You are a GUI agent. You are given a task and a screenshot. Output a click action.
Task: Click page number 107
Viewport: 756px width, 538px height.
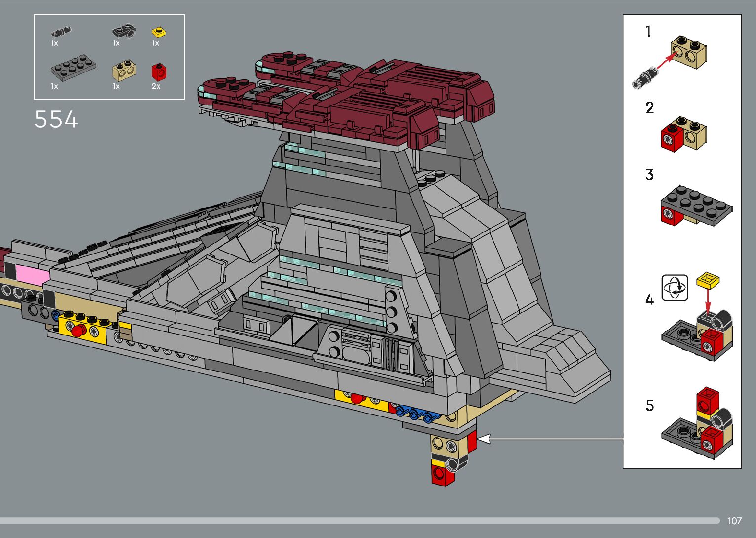click(x=734, y=521)
